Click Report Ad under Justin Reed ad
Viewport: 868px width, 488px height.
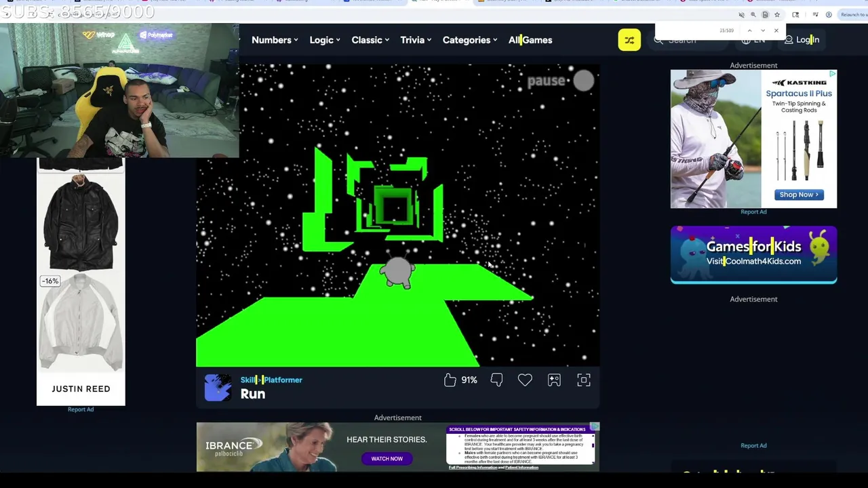pyautogui.click(x=81, y=409)
